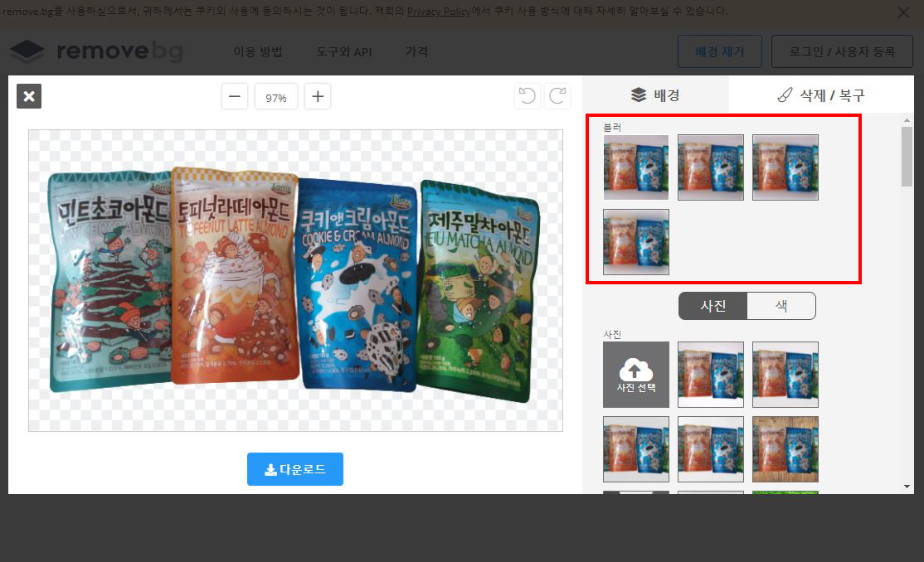Open the Privacy Policy link
Viewport: 924px width, 562px height.
439,12
